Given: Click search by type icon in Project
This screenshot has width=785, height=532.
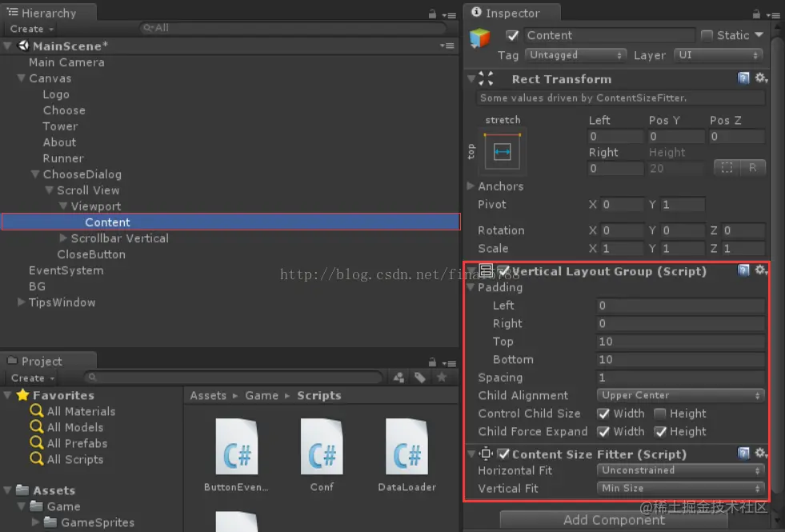Looking at the screenshot, I should tap(399, 378).
